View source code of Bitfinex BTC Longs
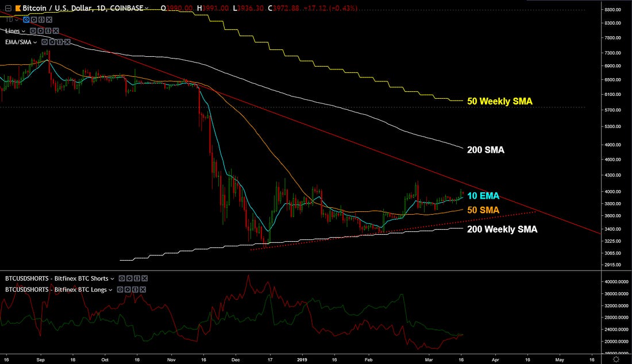Screen dimensions: 632x364 (134, 289)
